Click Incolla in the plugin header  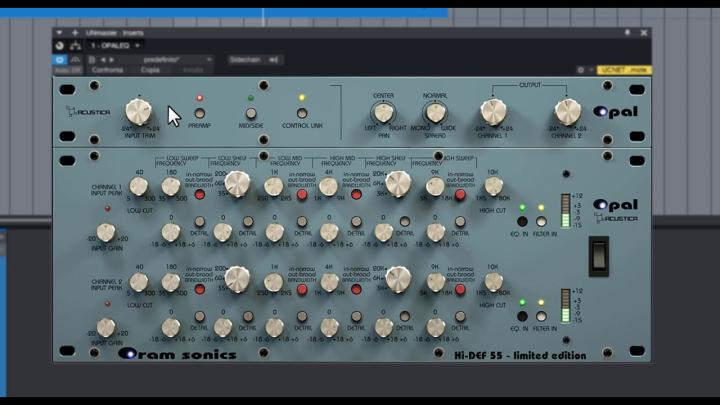coord(193,70)
